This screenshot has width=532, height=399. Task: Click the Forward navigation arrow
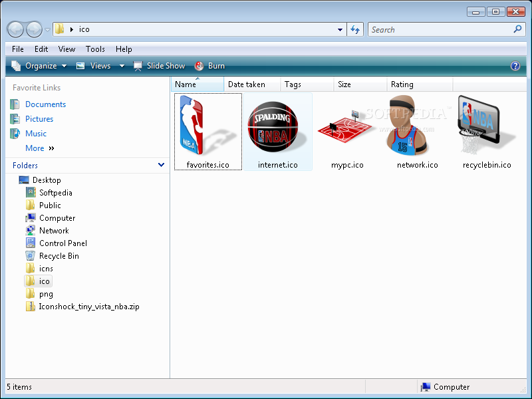click(x=35, y=29)
